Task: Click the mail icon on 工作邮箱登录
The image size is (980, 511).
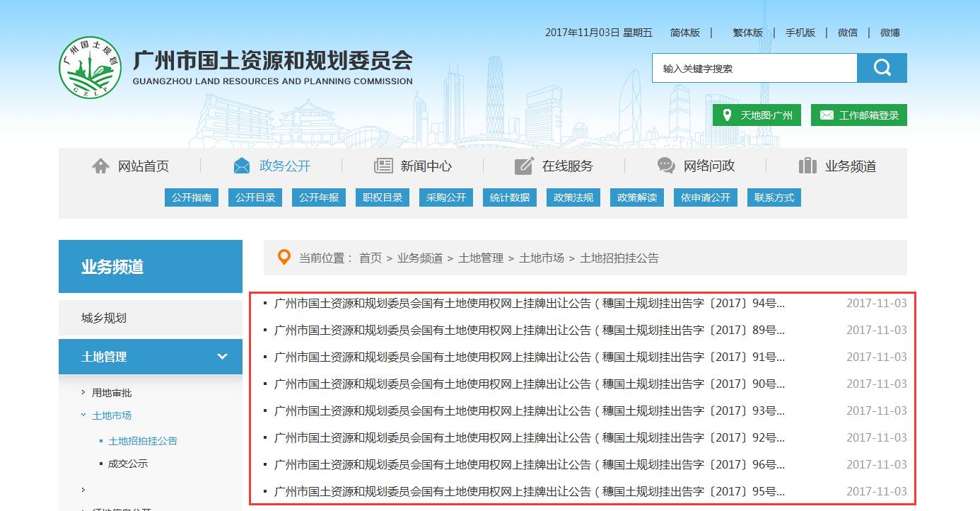Action: 825,115
